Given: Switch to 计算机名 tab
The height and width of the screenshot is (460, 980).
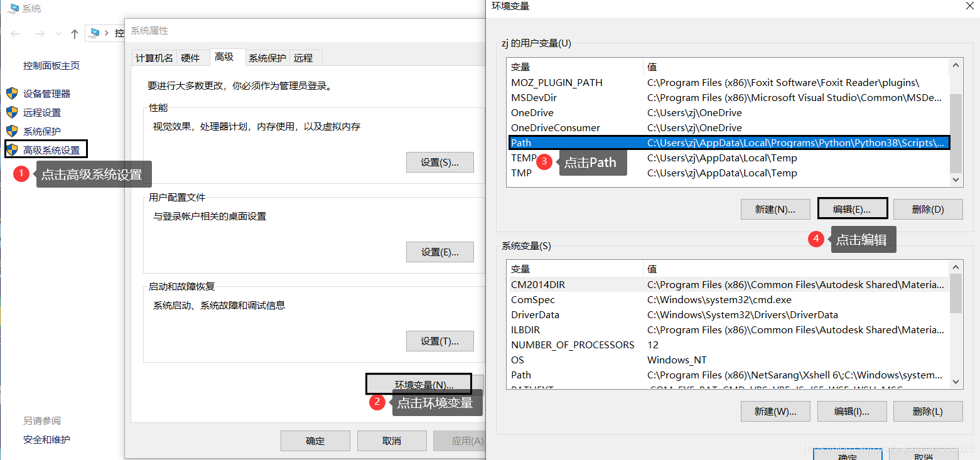Looking at the screenshot, I should (154, 58).
